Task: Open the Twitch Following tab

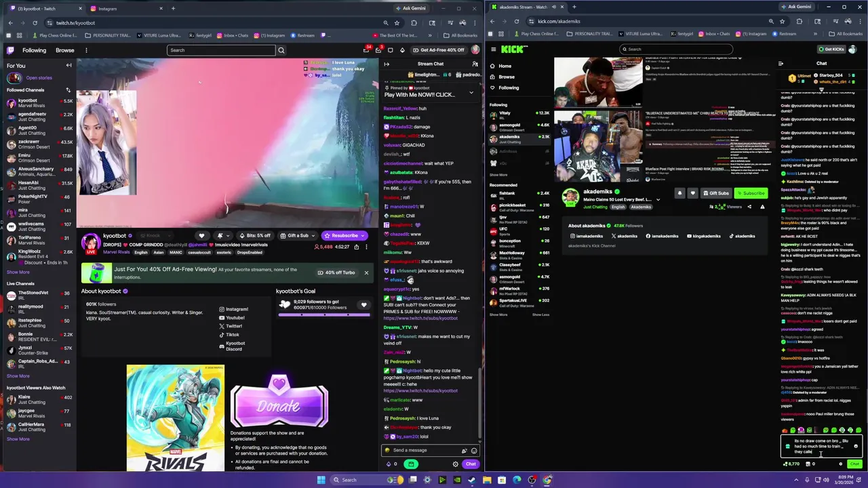Action: (x=34, y=50)
